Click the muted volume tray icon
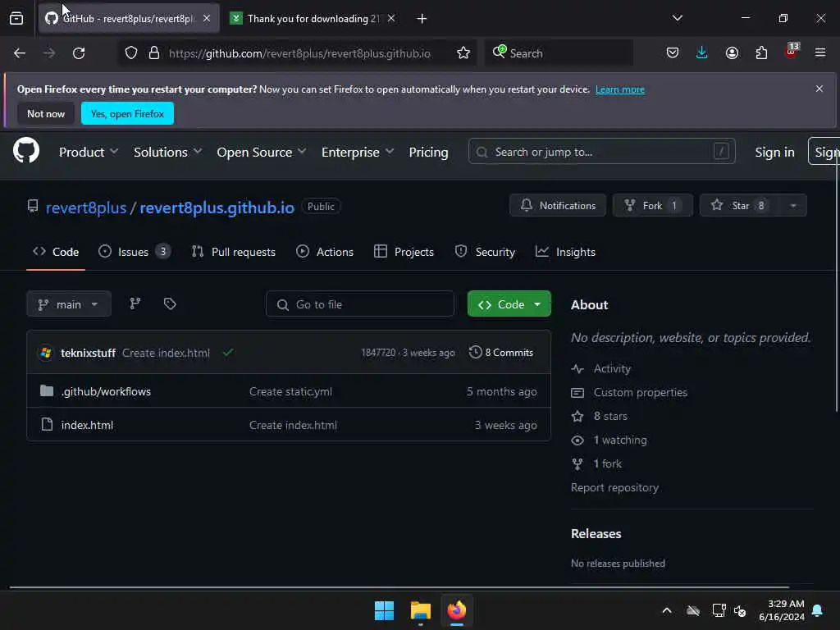840x630 pixels. tap(741, 610)
